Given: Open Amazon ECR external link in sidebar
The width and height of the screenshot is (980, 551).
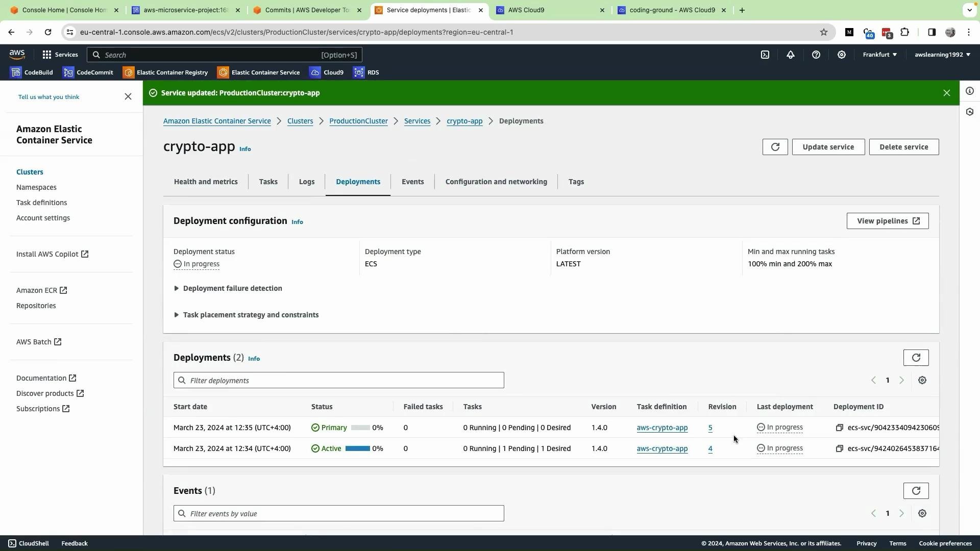Looking at the screenshot, I should tap(41, 290).
